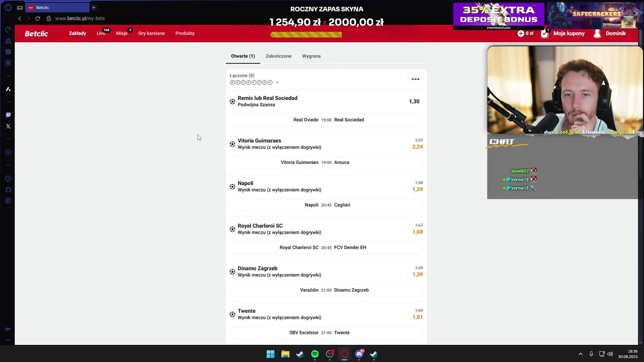Open browsing History from the sidebar
The image size is (644, 362).
8,178
